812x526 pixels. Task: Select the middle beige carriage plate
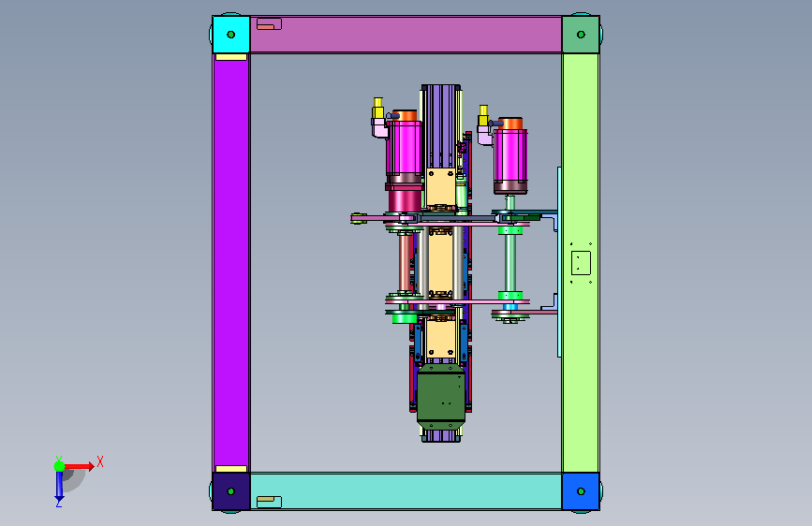pos(441,262)
